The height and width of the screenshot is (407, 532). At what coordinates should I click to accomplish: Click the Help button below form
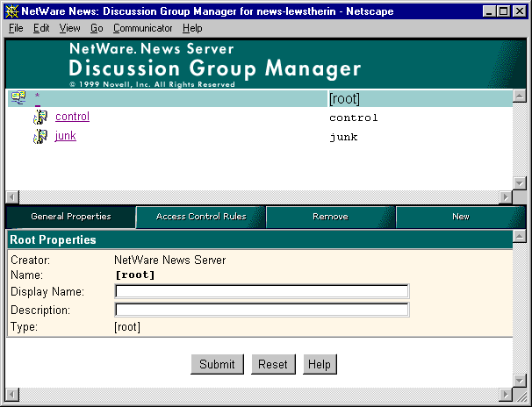(x=320, y=365)
